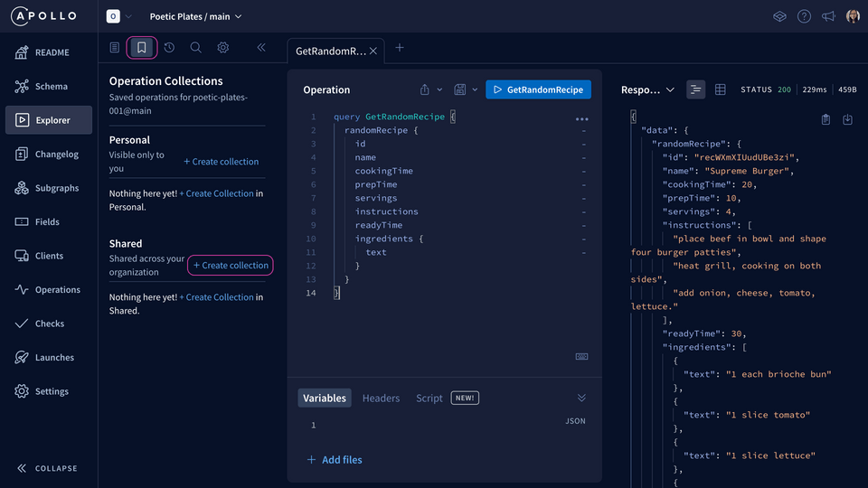The image size is (868, 488).
Task: Download the response file
Action: [847, 119]
